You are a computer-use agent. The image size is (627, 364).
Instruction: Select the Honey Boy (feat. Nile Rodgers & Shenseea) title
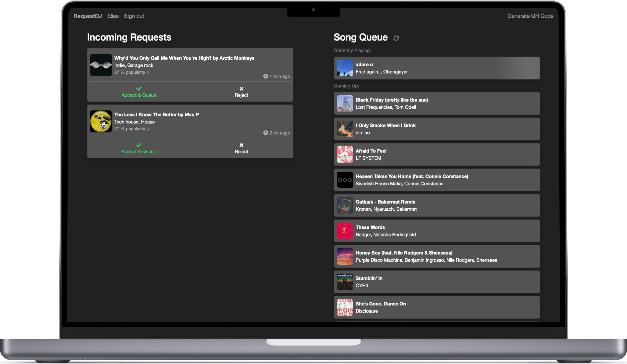(x=404, y=253)
